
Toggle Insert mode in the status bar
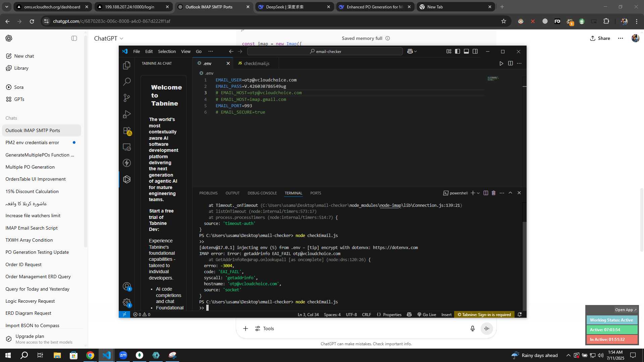pos(446,314)
